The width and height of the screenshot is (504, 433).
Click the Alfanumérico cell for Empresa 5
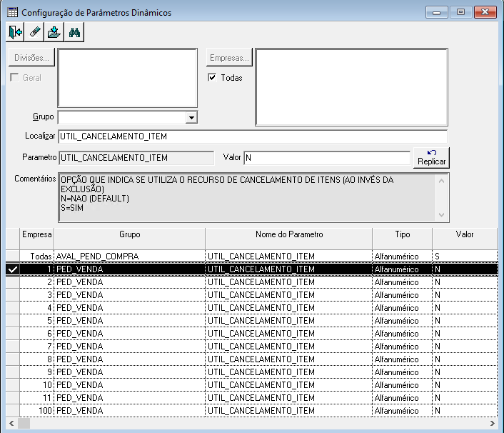point(403,321)
